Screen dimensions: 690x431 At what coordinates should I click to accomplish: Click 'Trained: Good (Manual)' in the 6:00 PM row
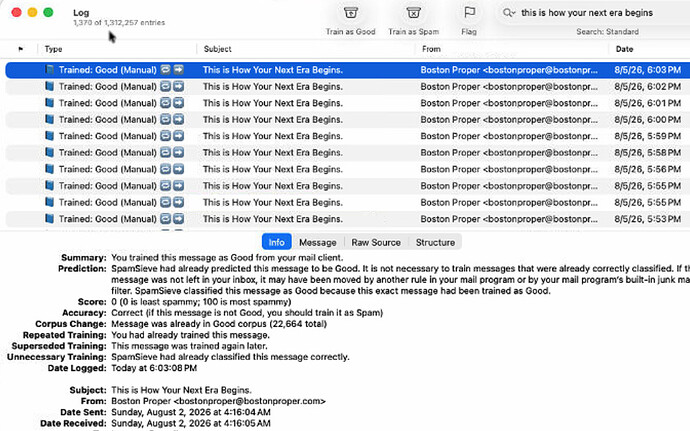[107, 119]
